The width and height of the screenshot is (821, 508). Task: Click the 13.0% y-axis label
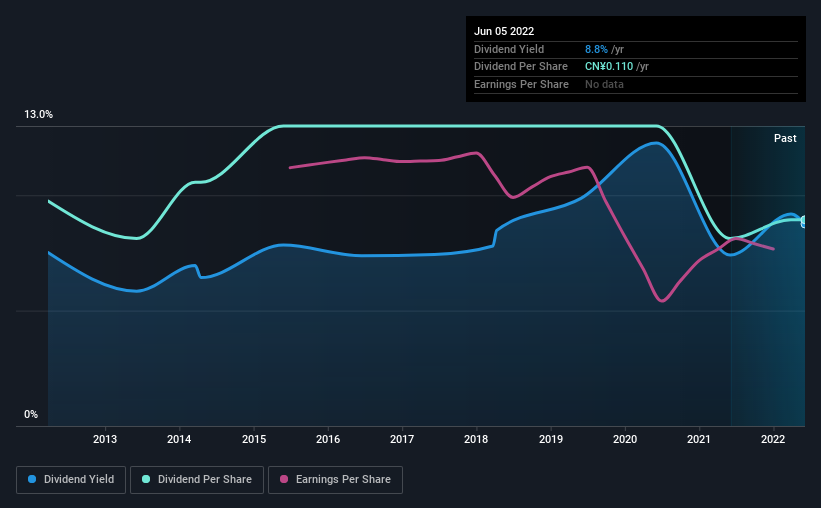38,115
